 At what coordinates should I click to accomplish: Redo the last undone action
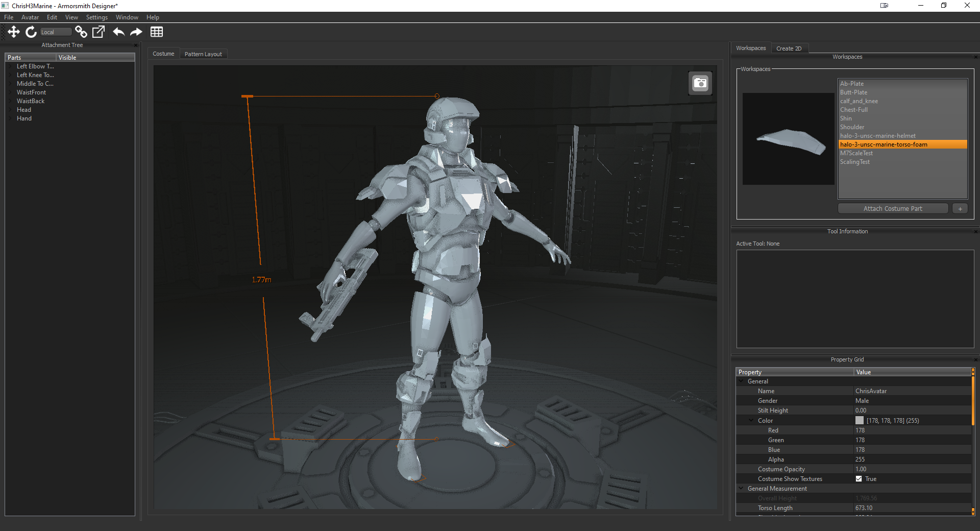(136, 32)
